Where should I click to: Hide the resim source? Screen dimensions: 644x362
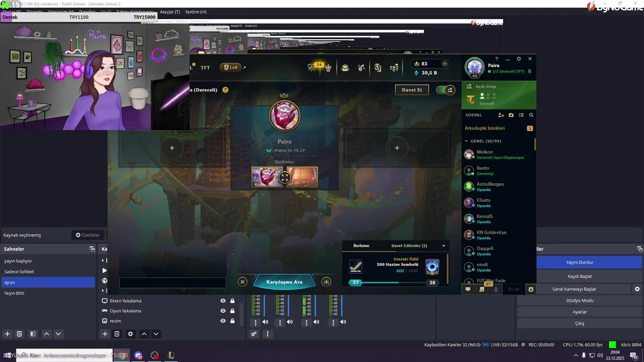(x=223, y=321)
